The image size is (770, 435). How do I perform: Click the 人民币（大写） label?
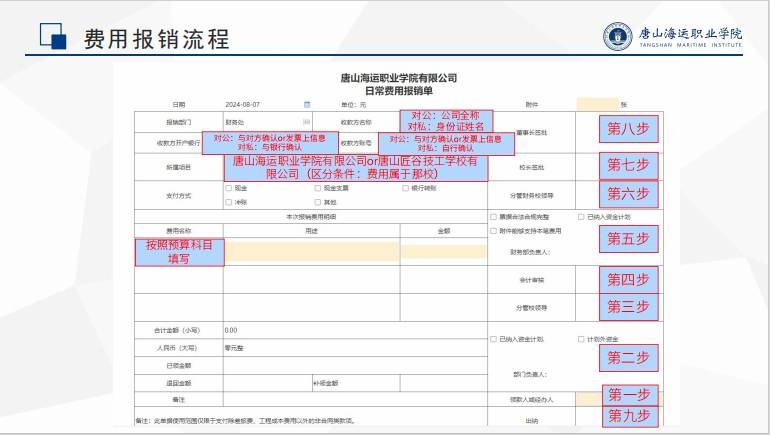pos(177,348)
